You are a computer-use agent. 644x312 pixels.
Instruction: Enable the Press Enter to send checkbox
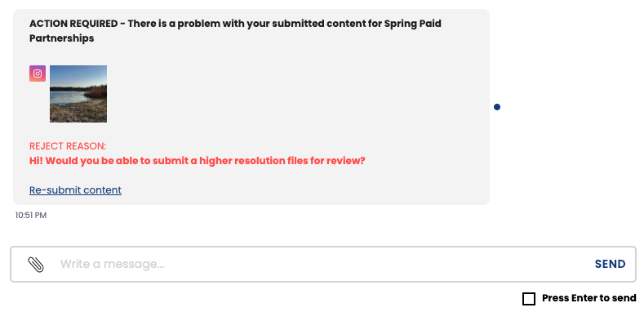tap(529, 299)
